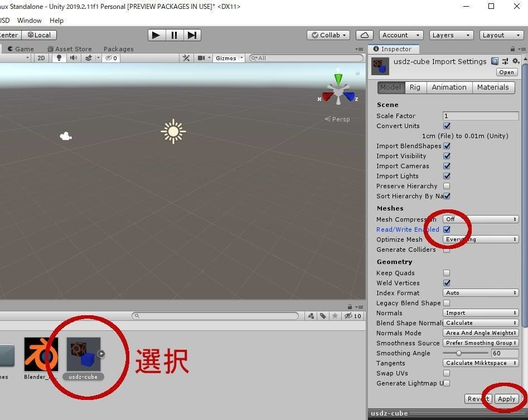Open Inspector help reference icon

[495, 61]
